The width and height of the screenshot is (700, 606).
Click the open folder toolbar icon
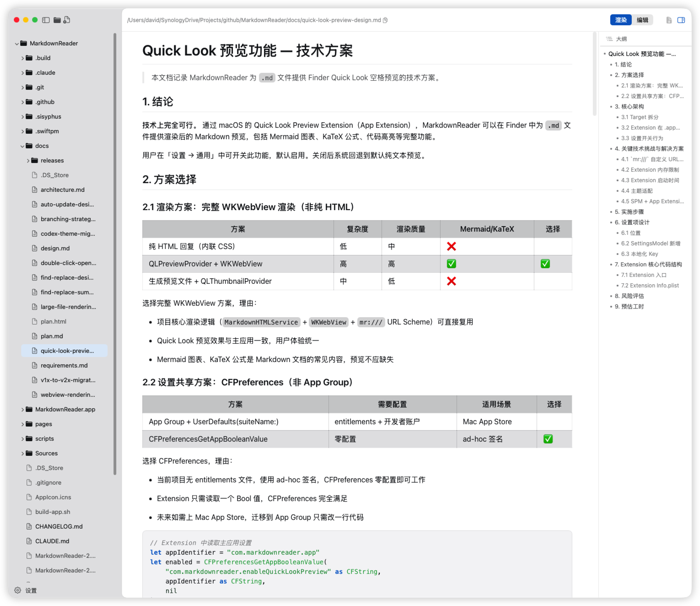57,20
